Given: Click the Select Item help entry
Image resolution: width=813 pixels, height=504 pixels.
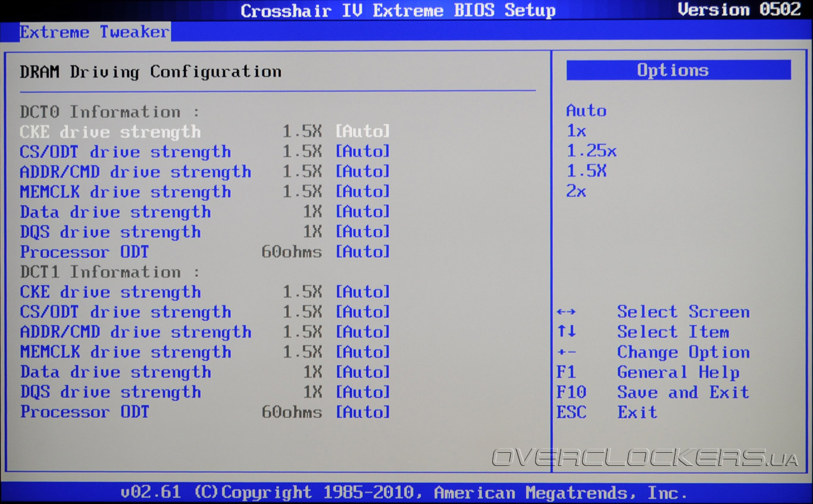Looking at the screenshot, I should tap(643, 332).
